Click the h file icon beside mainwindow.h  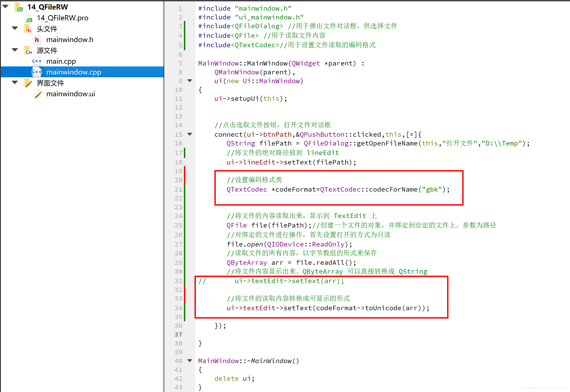37,40
